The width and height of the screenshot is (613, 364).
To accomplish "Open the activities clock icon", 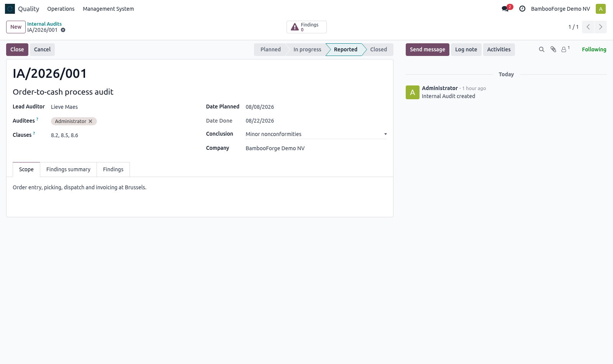I will [x=522, y=9].
